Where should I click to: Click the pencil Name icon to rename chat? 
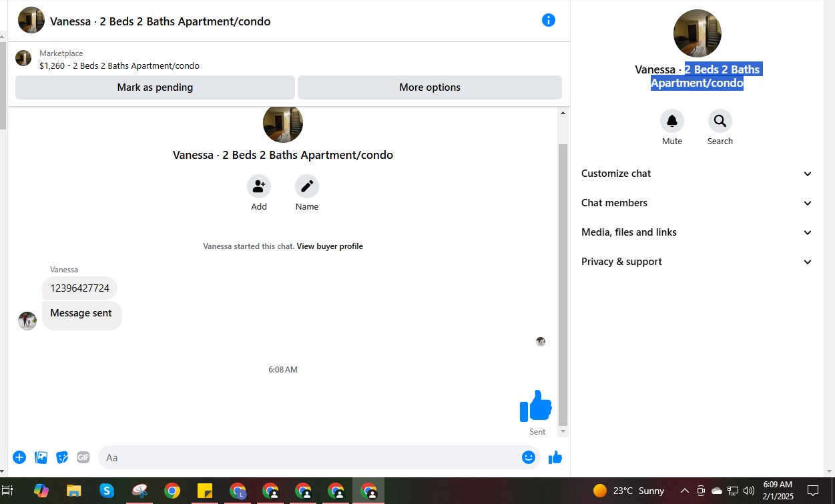click(x=307, y=186)
